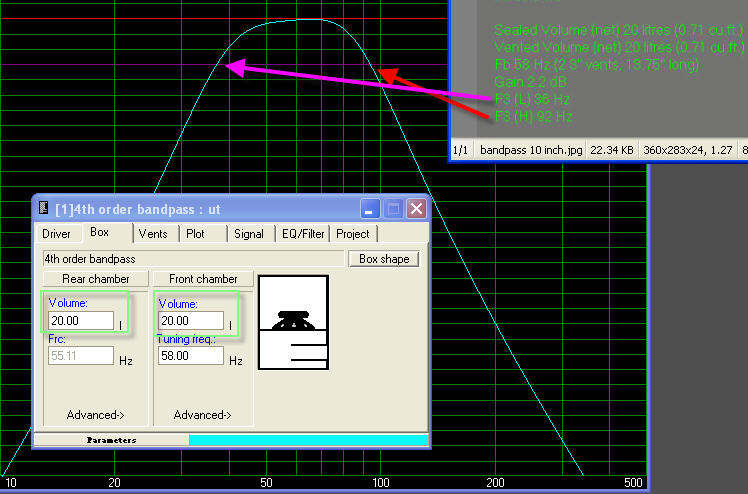Viewport: 748px width, 494px height.
Task: Click the Vented Volume (net) 20 litres text
Action: [619, 47]
